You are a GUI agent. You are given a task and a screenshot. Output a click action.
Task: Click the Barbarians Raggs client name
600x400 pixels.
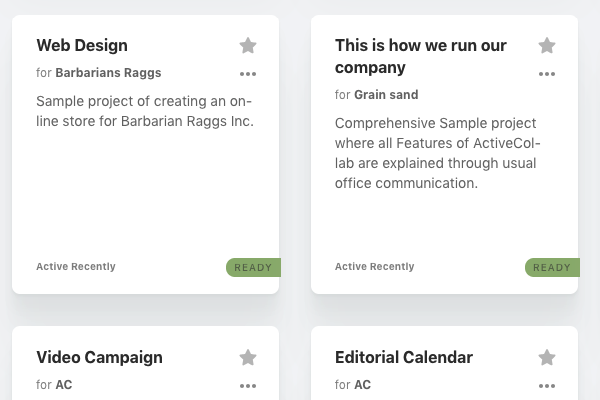coord(108,73)
